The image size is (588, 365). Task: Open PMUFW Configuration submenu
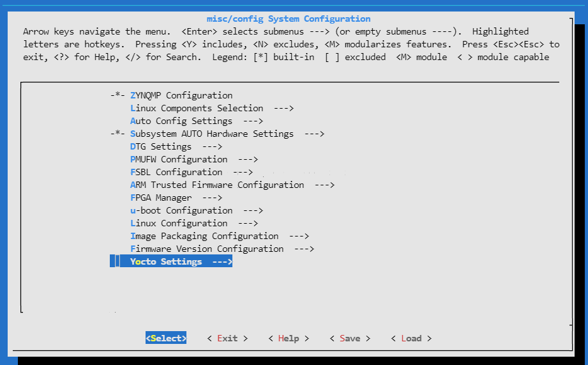194,159
